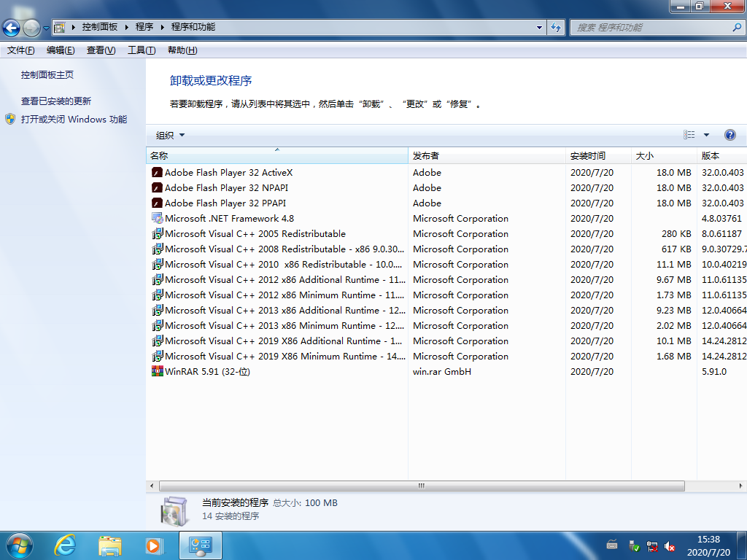Click Visual C++ 2019 X86 Minimum Runtime icon
Screen dimensions: 747x560
coord(158,356)
